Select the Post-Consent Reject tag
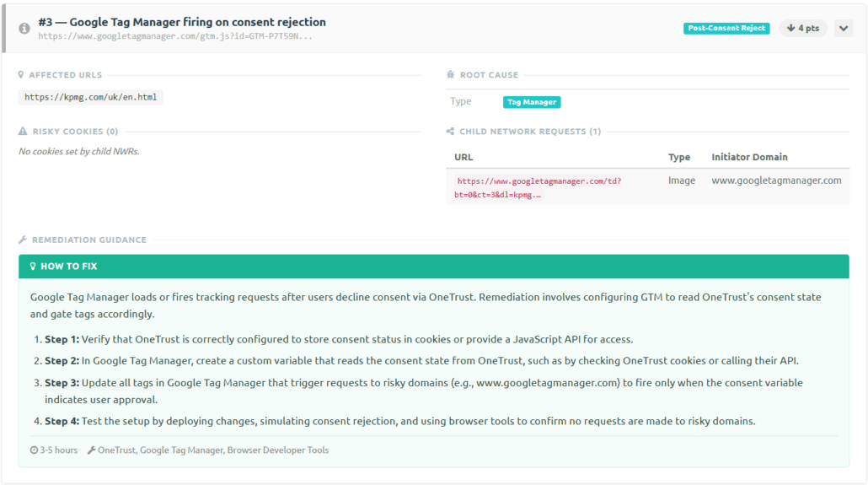Screen dimensions: 868x485 (x=726, y=29)
